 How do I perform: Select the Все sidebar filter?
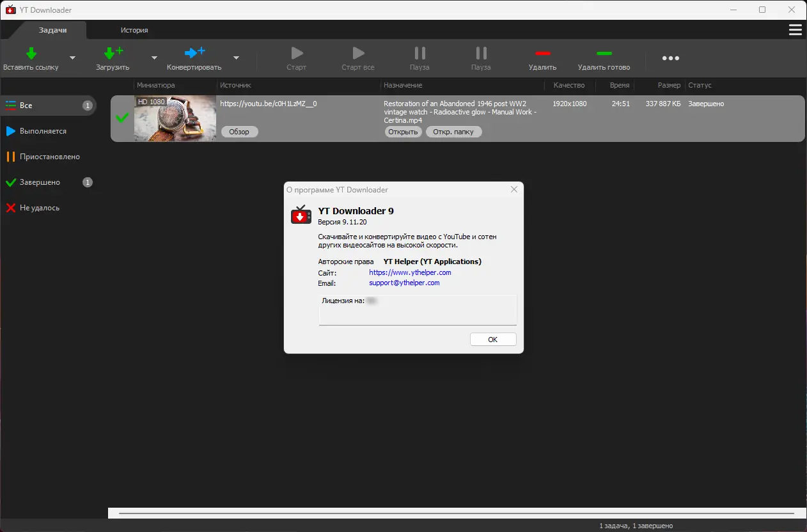[48, 106]
